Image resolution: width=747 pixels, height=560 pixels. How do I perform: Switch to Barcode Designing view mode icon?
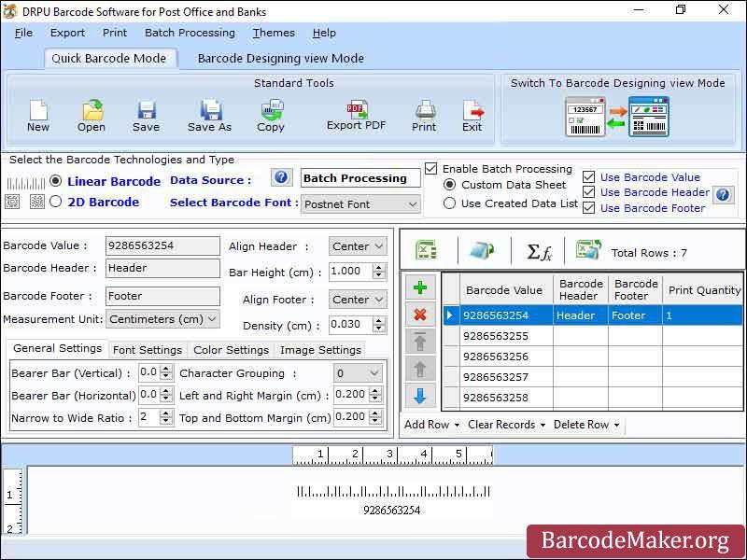(x=617, y=117)
